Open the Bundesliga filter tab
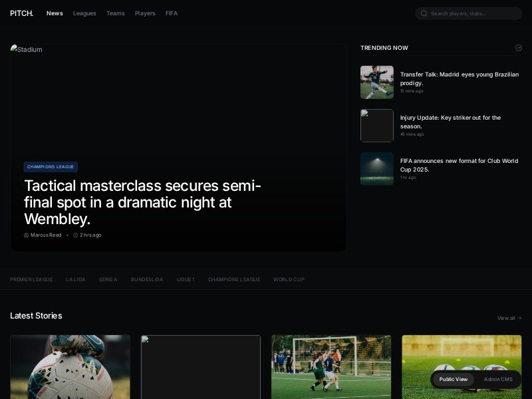Screen dimensions: 532x399 click(x=147, y=279)
